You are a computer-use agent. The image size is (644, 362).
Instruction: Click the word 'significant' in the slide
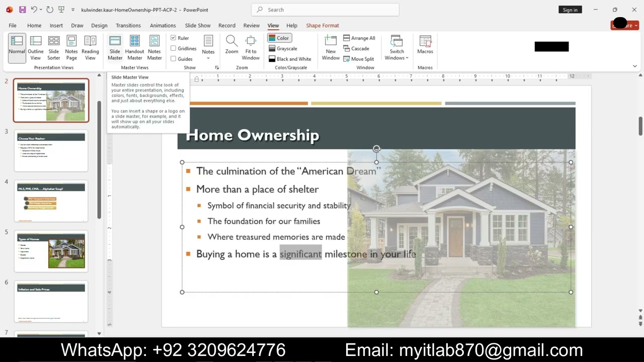click(300, 254)
